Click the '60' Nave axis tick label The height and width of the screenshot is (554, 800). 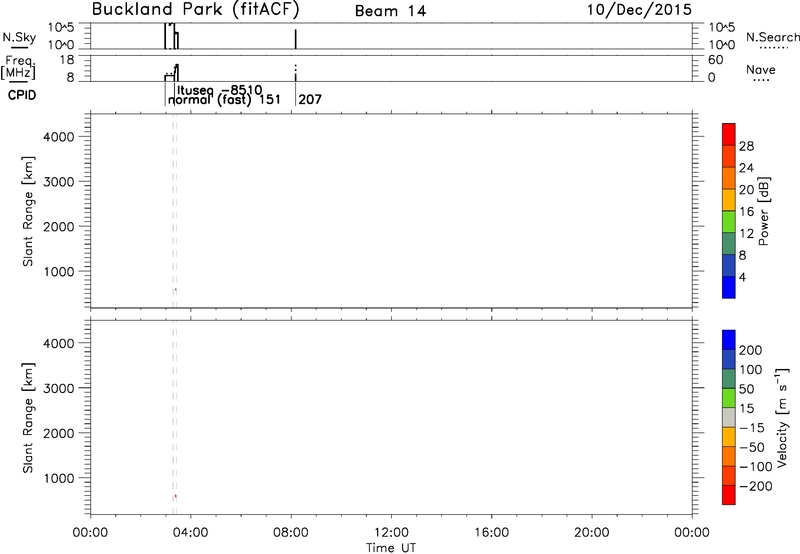click(x=716, y=60)
